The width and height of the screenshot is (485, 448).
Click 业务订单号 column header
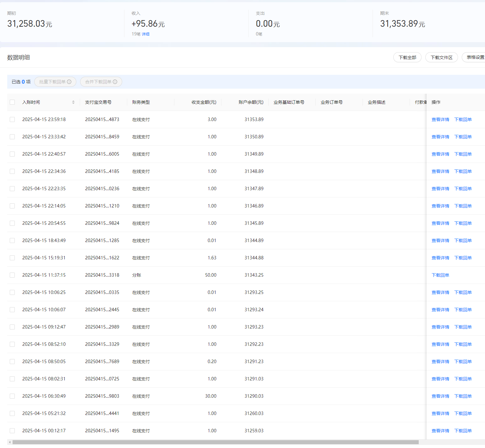(332, 102)
